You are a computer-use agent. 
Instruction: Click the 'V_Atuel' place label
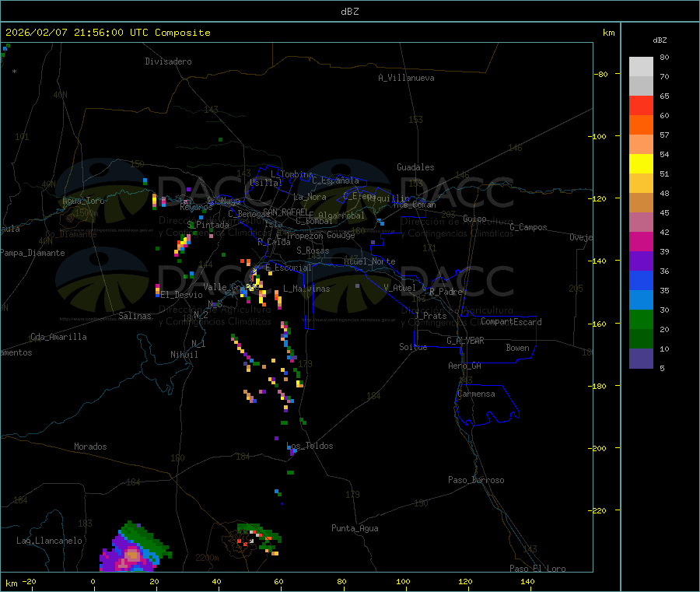click(x=400, y=288)
